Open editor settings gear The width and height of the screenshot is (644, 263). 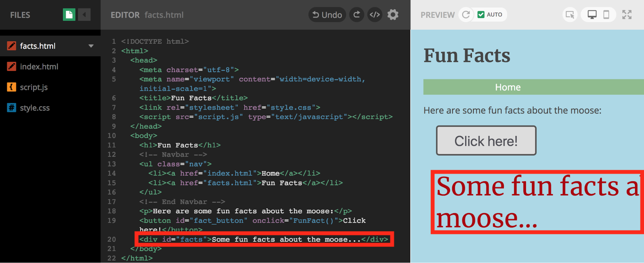click(x=393, y=15)
